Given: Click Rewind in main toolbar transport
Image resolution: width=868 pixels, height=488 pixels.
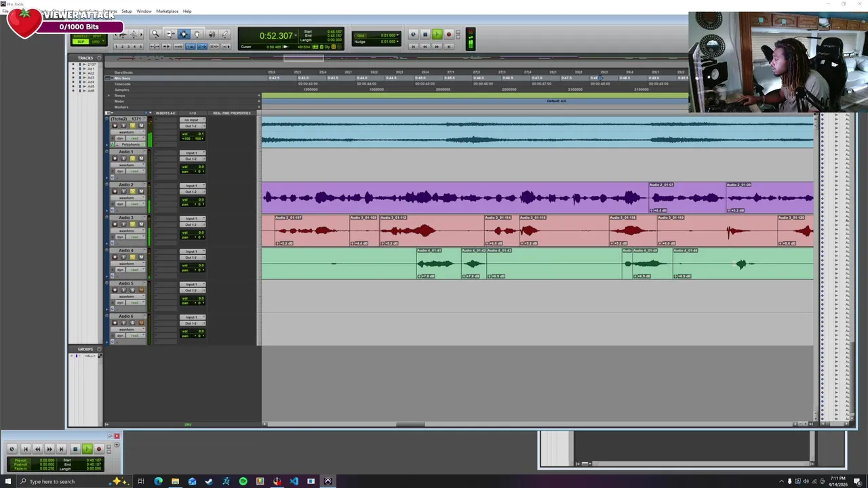Looking at the screenshot, I should pos(425,47).
